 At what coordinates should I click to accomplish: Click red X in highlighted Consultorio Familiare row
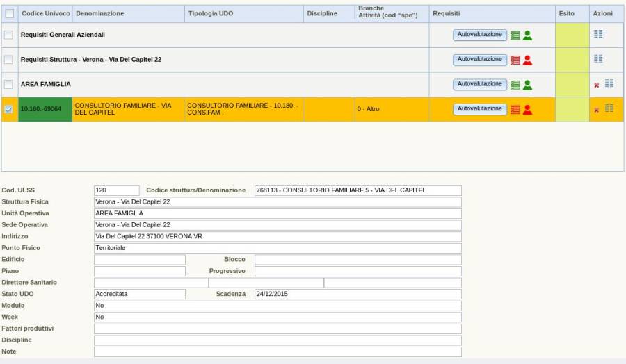coord(596,110)
